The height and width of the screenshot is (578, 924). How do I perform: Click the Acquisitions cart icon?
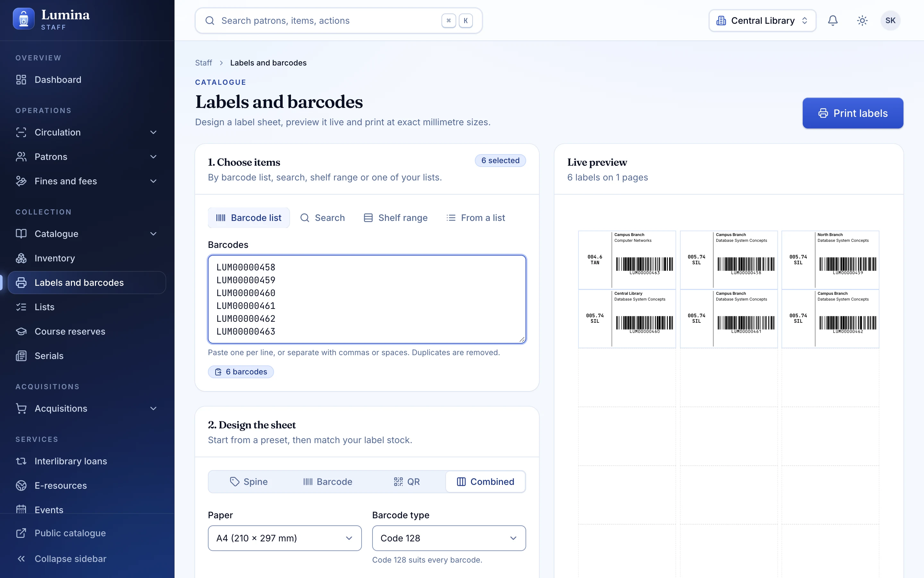click(21, 408)
